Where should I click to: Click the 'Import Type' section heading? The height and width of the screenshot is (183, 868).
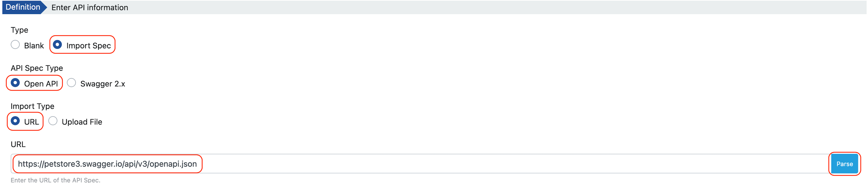click(32, 106)
